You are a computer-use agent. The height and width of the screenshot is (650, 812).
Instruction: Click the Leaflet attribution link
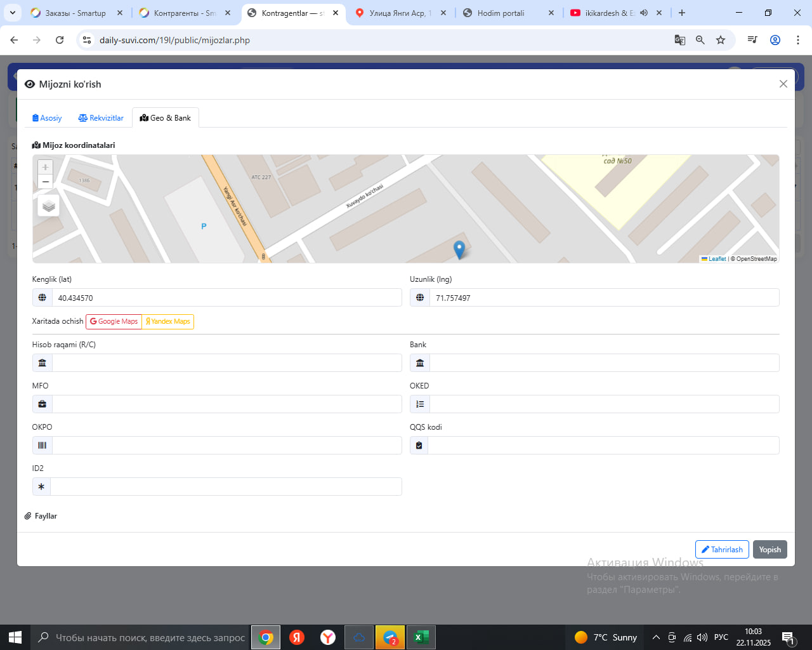coord(716,259)
